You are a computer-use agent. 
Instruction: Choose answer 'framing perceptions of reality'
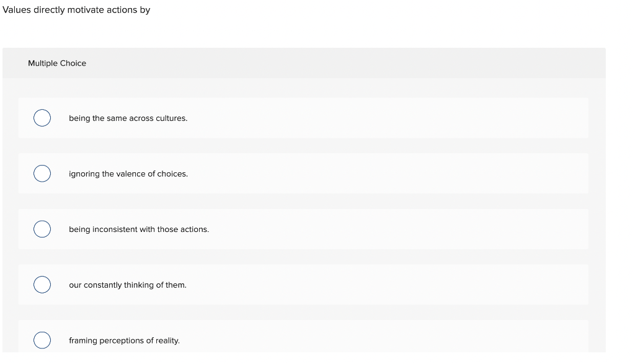(x=125, y=340)
